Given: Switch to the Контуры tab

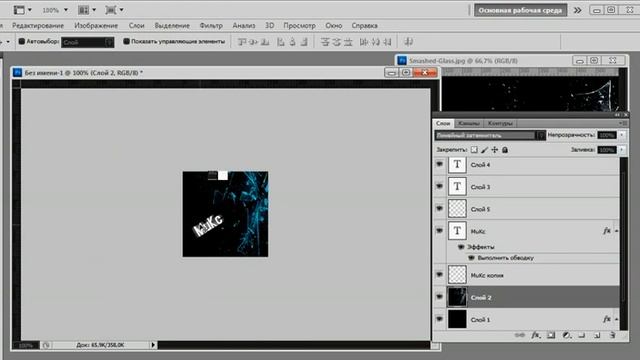Looking at the screenshot, I should [x=500, y=123].
